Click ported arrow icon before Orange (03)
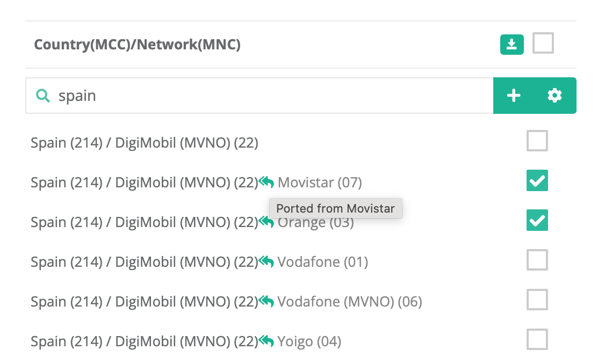Viewport: 605px width, 364px height. click(266, 221)
